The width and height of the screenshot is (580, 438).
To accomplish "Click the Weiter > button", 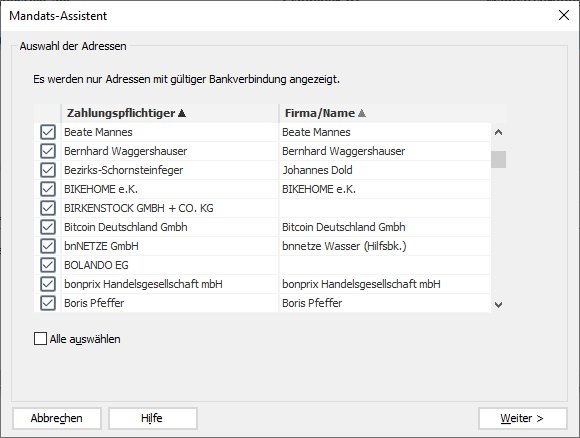I will tap(522, 418).
